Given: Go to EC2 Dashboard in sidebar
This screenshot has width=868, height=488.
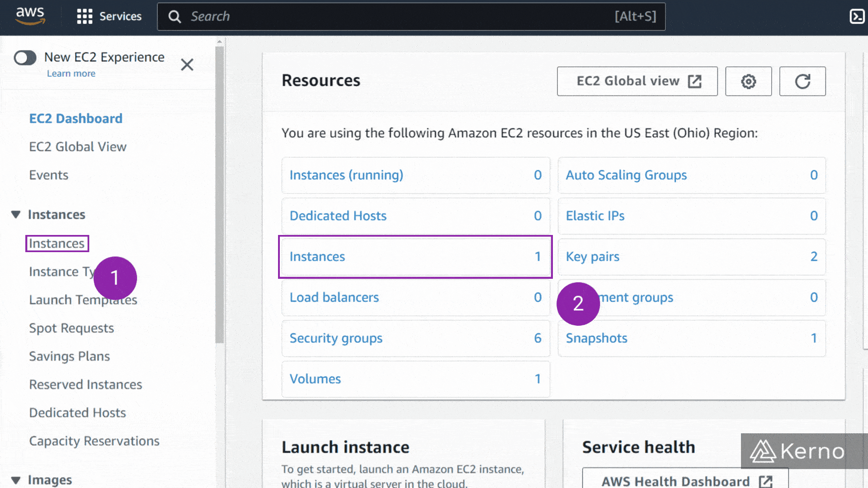Looking at the screenshot, I should tap(76, 118).
